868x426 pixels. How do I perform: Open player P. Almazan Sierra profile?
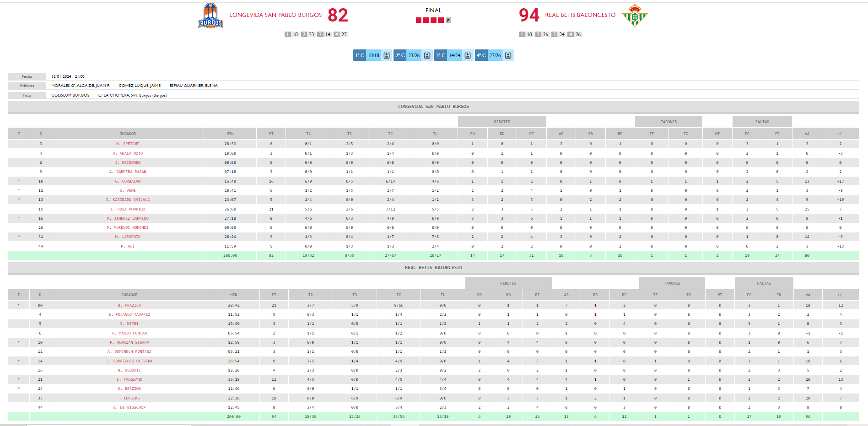click(x=129, y=342)
